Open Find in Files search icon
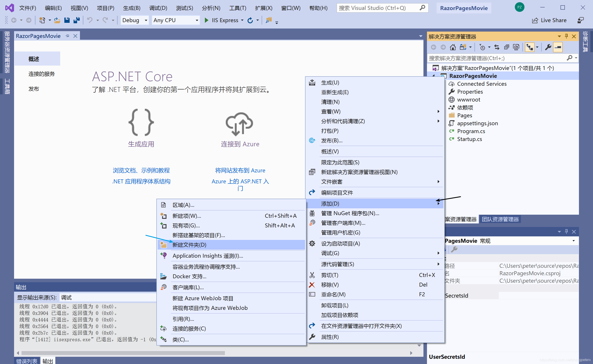Viewport: 593px width, 364px height. 269,20
